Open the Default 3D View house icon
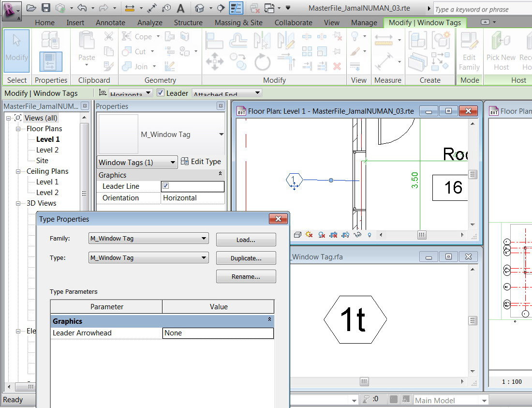This screenshot has width=532, height=408. pos(199,8)
